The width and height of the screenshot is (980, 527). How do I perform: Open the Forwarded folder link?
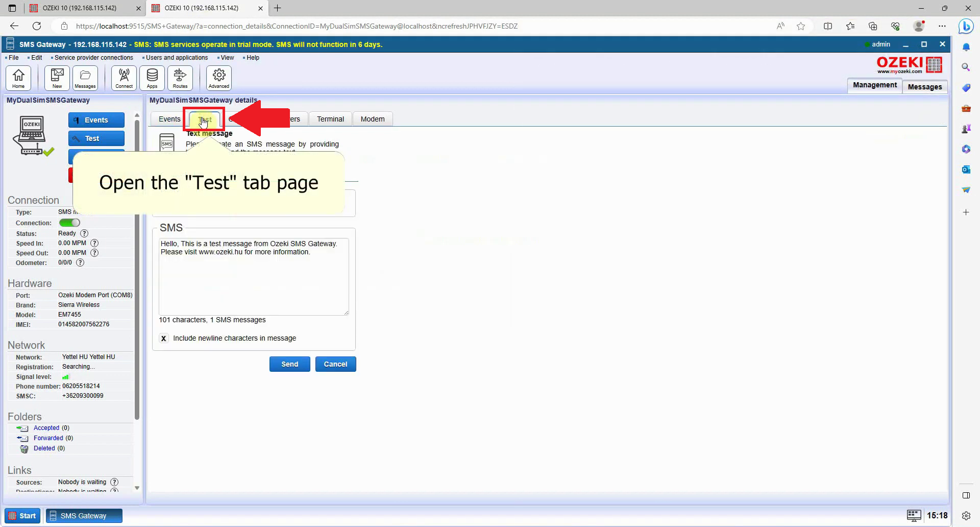coord(48,438)
